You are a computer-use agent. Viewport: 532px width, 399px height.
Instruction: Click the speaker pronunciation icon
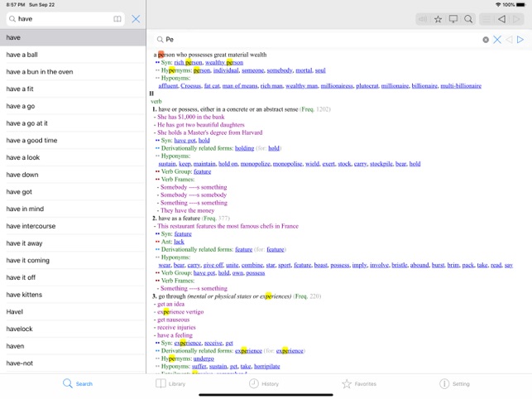pos(423,19)
